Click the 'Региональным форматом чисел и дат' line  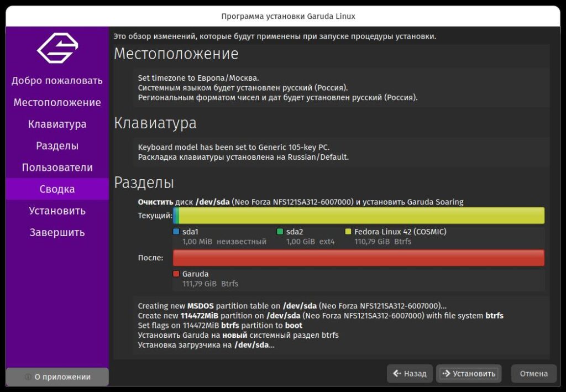point(277,97)
